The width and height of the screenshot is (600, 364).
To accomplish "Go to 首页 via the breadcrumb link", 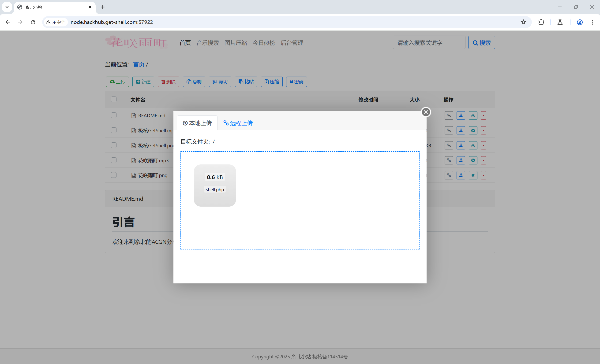I will (139, 64).
